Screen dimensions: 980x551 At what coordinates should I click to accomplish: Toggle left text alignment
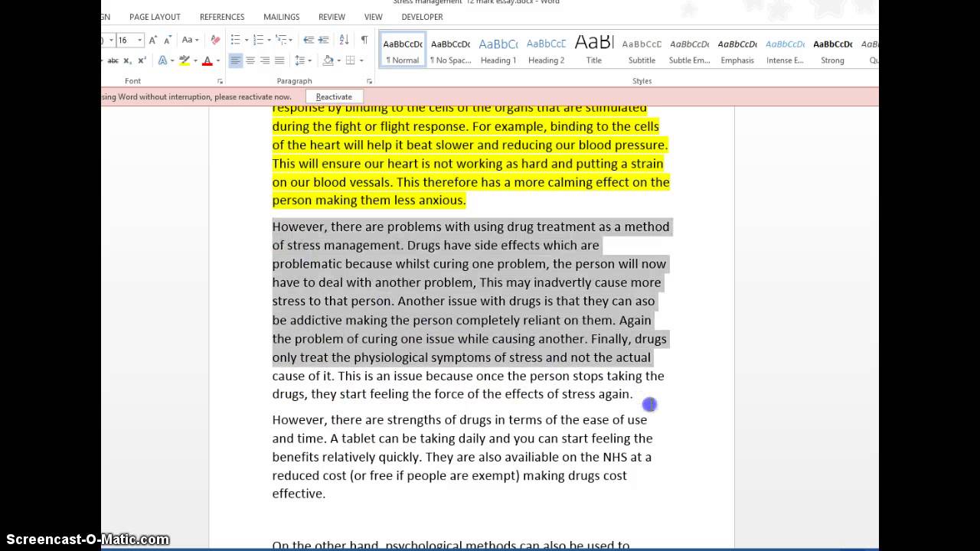236,60
